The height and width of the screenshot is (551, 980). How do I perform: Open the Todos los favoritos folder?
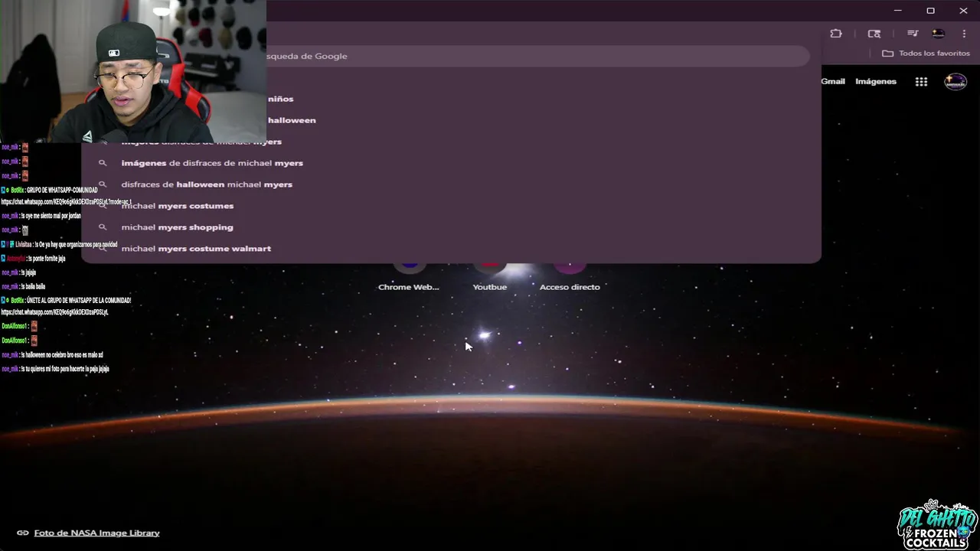click(x=926, y=54)
